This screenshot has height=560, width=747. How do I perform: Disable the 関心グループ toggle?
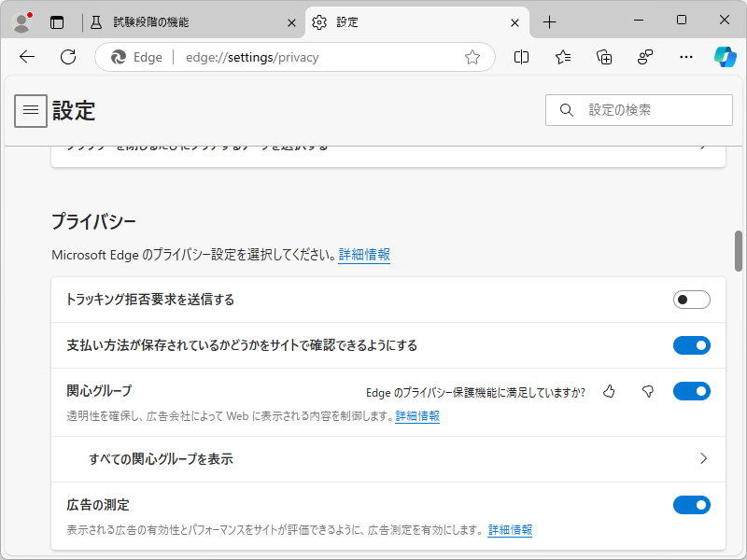click(x=692, y=391)
